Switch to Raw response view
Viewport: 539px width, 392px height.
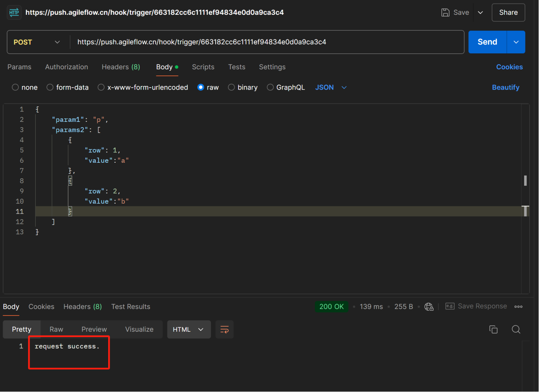pyautogui.click(x=56, y=329)
